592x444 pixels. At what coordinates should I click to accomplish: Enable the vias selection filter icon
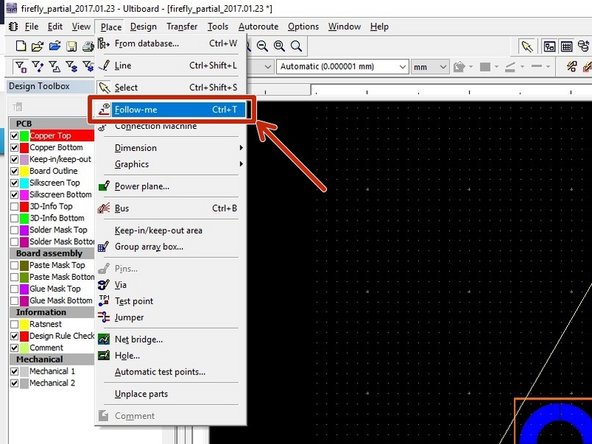[71, 67]
